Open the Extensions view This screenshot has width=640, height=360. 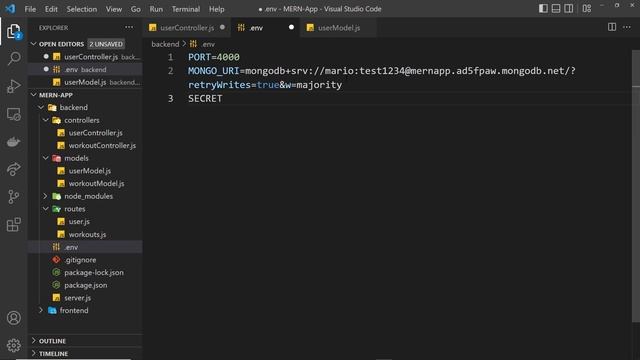click(x=13, y=224)
